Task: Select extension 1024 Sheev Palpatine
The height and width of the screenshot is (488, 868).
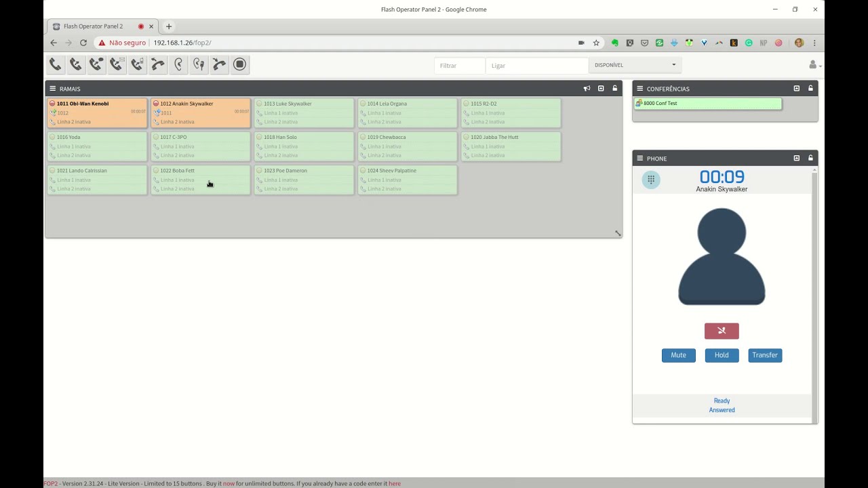Action: pos(408,180)
